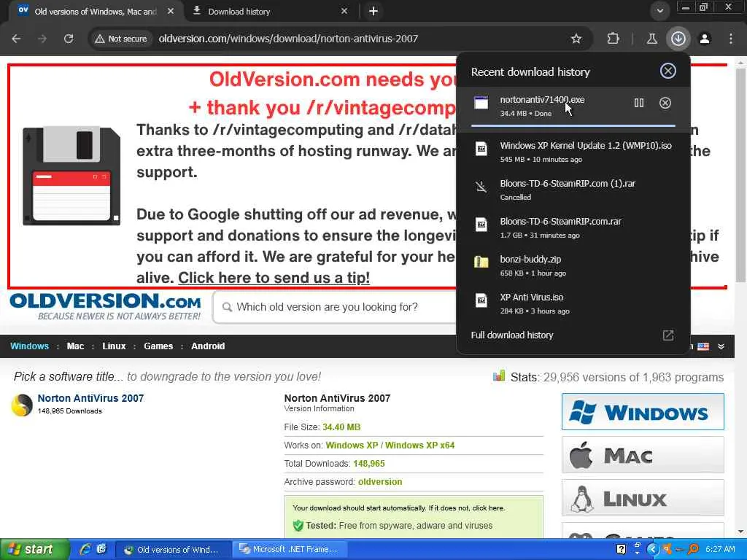Click the 'Click here to send us a tip!' link

[x=274, y=278]
